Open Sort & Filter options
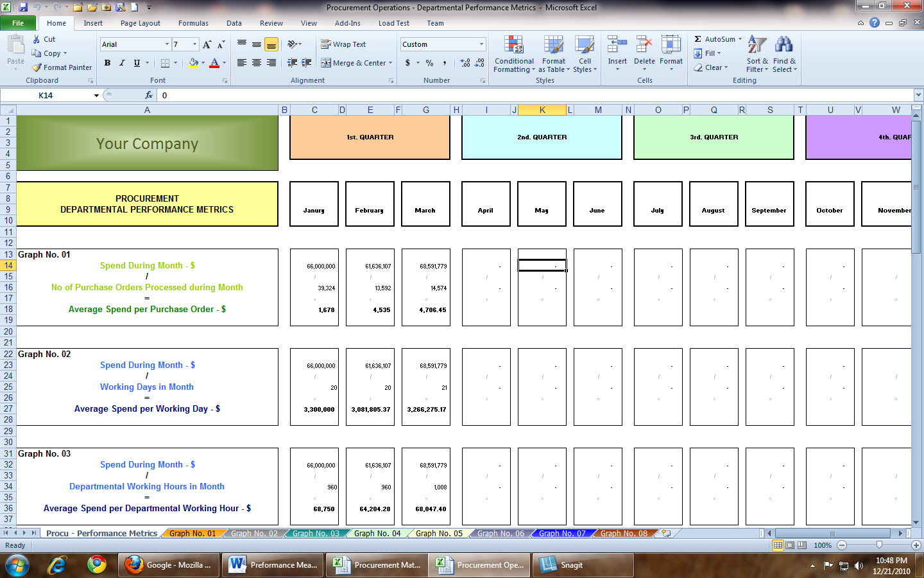This screenshot has height=578, width=924. point(757,55)
